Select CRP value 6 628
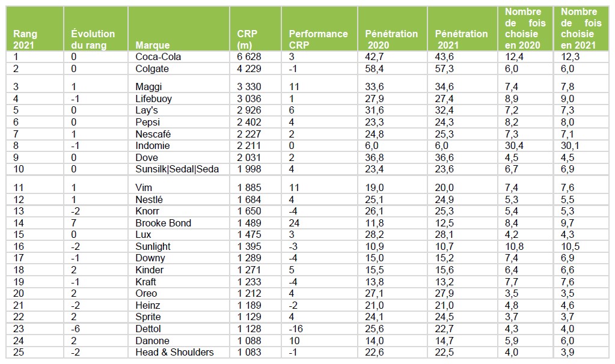Image resolution: width=615 pixels, height=364 pixels. (249, 57)
